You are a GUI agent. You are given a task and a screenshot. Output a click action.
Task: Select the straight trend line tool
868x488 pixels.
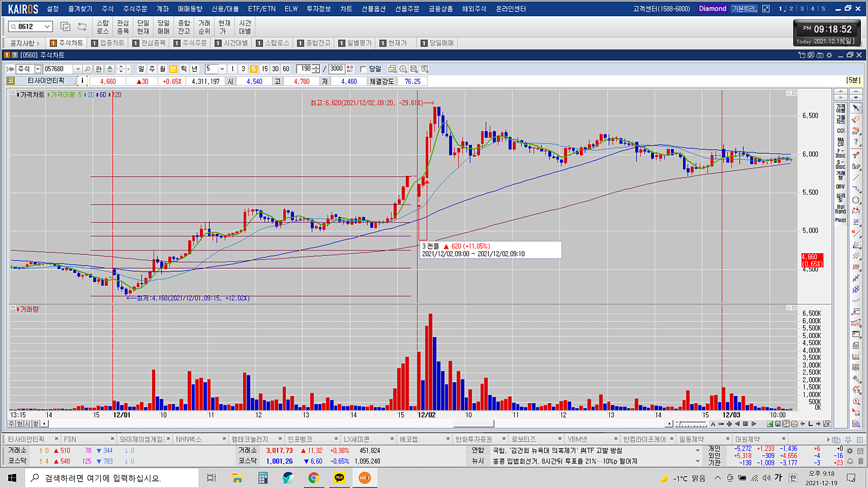click(x=856, y=177)
